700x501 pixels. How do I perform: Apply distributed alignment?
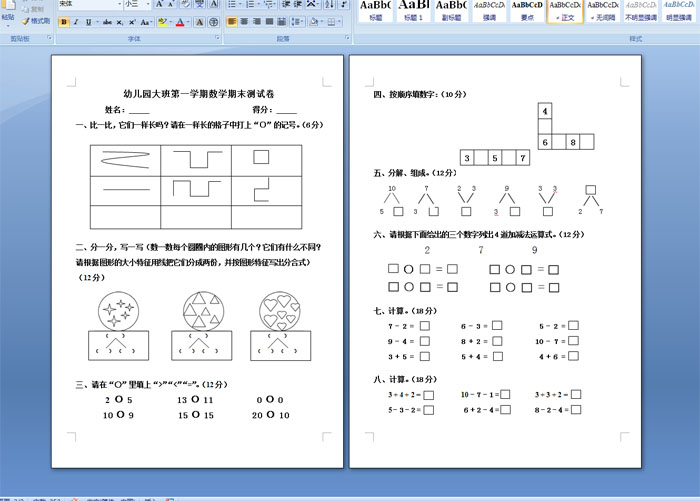click(282, 21)
